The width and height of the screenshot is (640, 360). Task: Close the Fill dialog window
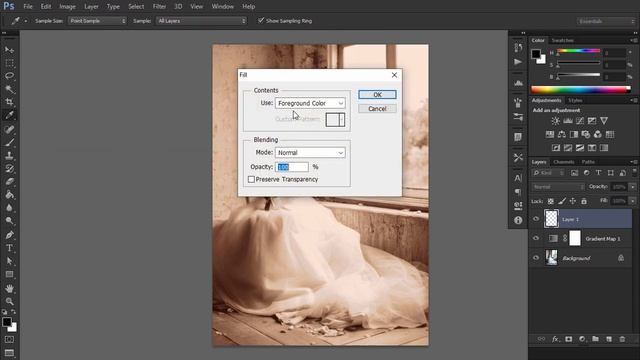(x=394, y=75)
